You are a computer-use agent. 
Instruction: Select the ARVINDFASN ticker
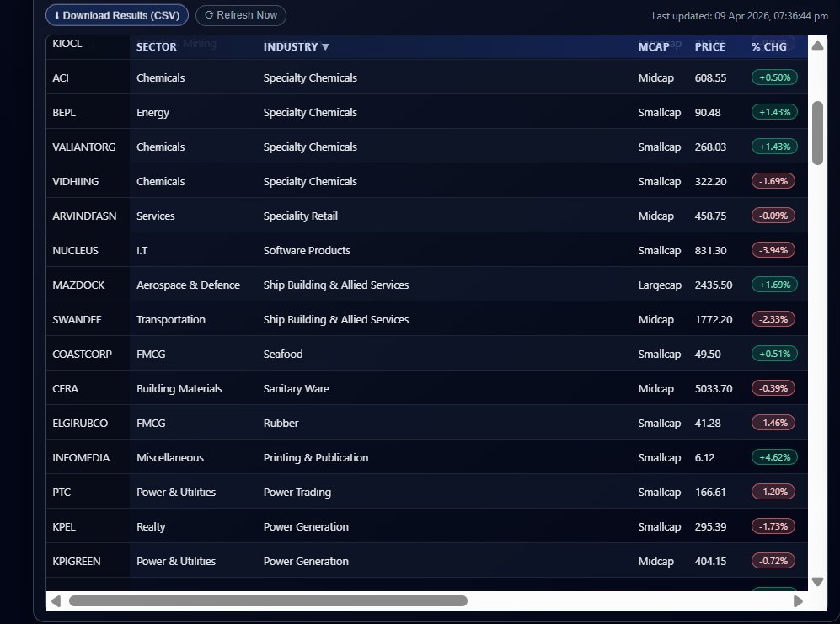(84, 216)
